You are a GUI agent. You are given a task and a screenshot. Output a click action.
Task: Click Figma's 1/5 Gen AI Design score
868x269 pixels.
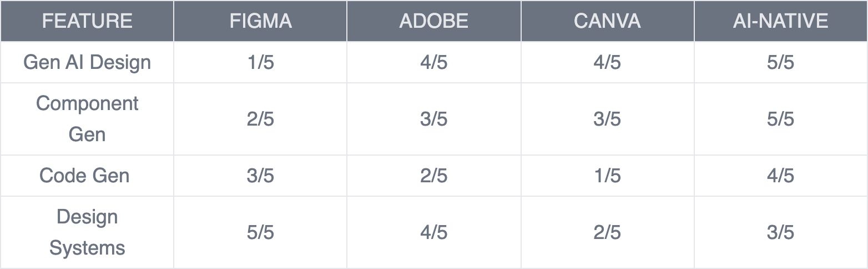[x=260, y=62]
